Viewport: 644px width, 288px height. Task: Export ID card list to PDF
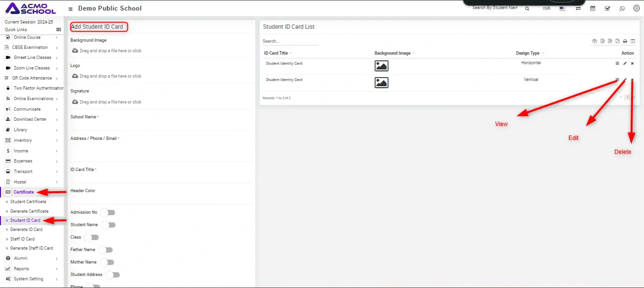pyautogui.click(x=617, y=41)
